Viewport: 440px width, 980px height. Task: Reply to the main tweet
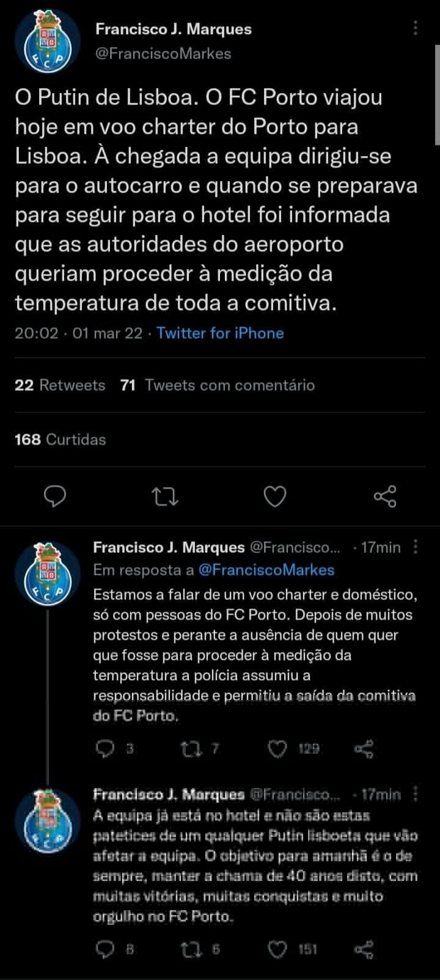tap(56, 496)
